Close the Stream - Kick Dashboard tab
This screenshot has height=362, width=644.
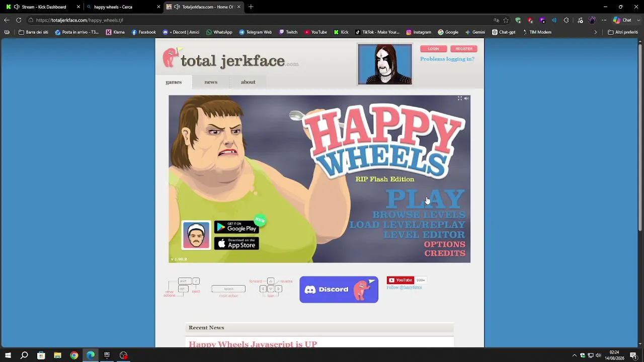tap(78, 7)
